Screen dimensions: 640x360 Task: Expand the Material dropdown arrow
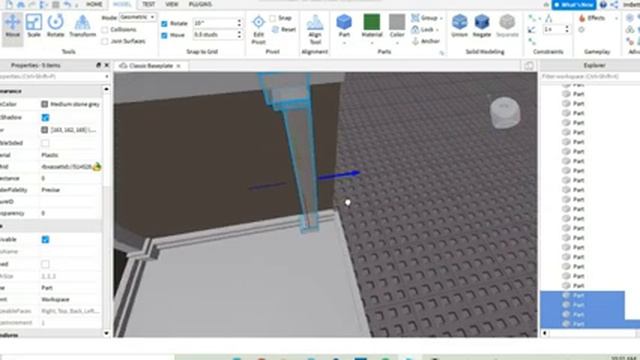point(371,42)
